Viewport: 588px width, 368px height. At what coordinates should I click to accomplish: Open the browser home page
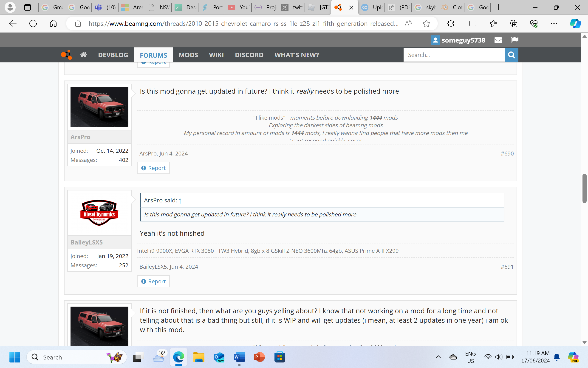[53, 23]
